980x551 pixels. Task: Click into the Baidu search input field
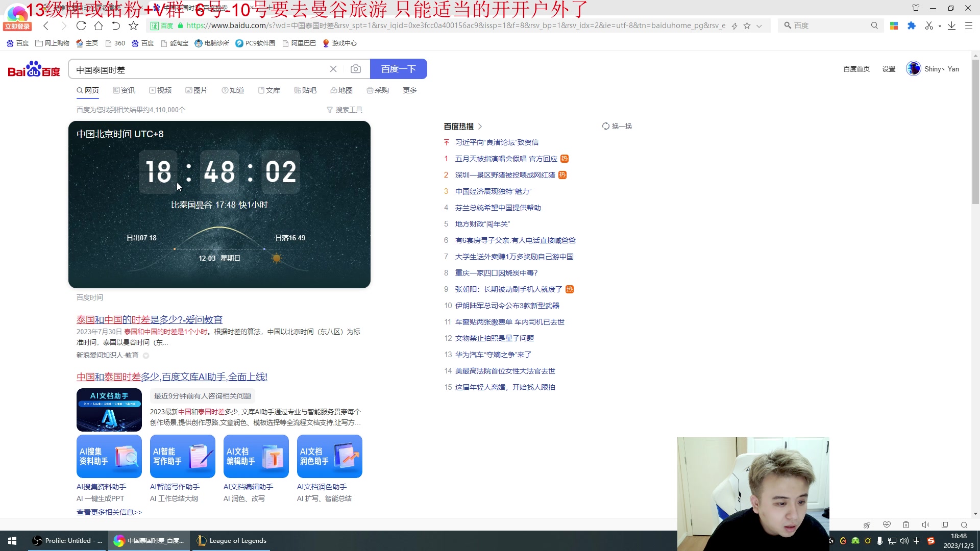coord(199,69)
